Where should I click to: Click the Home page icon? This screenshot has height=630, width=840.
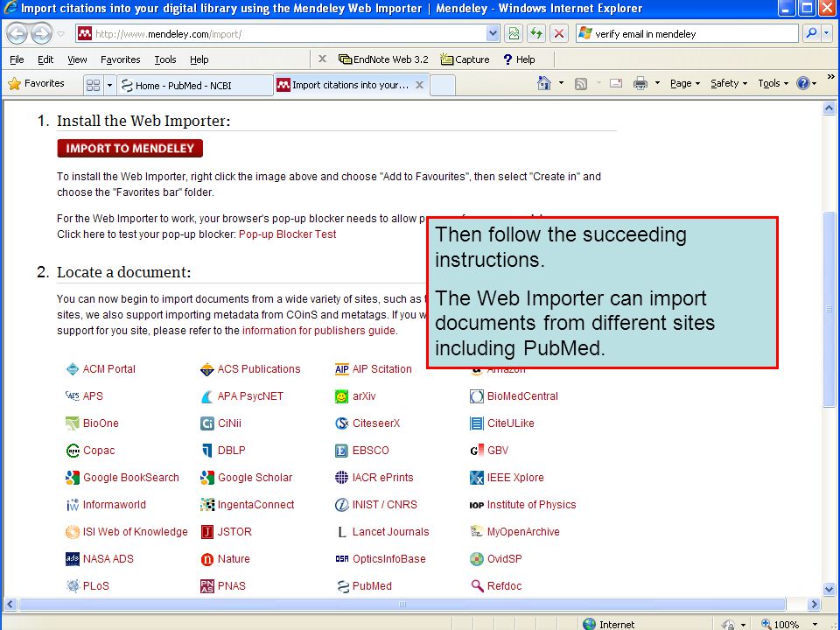(x=543, y=83)
